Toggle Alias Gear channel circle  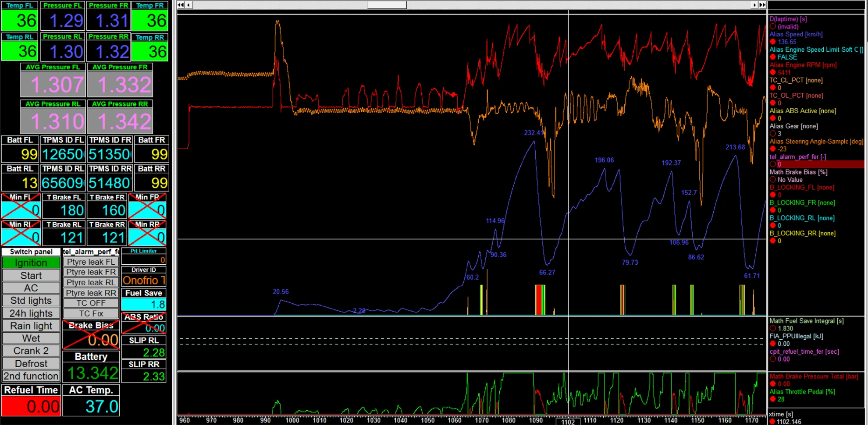click(x=773, y=134)
